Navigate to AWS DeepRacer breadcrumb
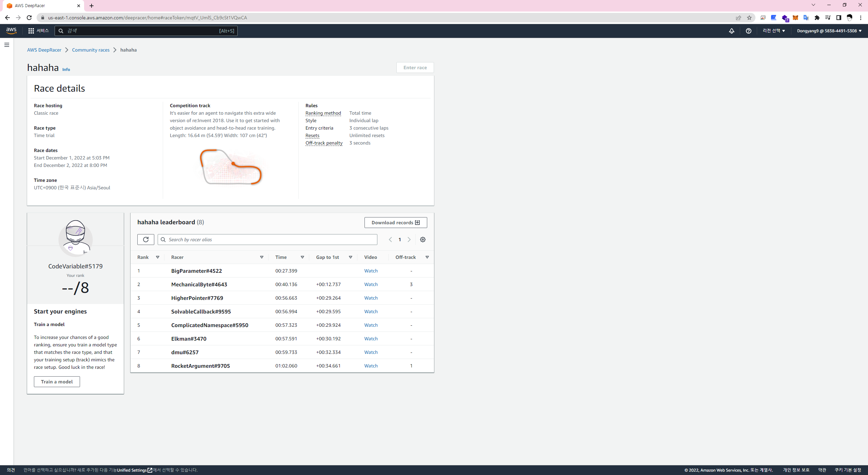The height and width of the screenshot is (475, 868). point(44,50)
